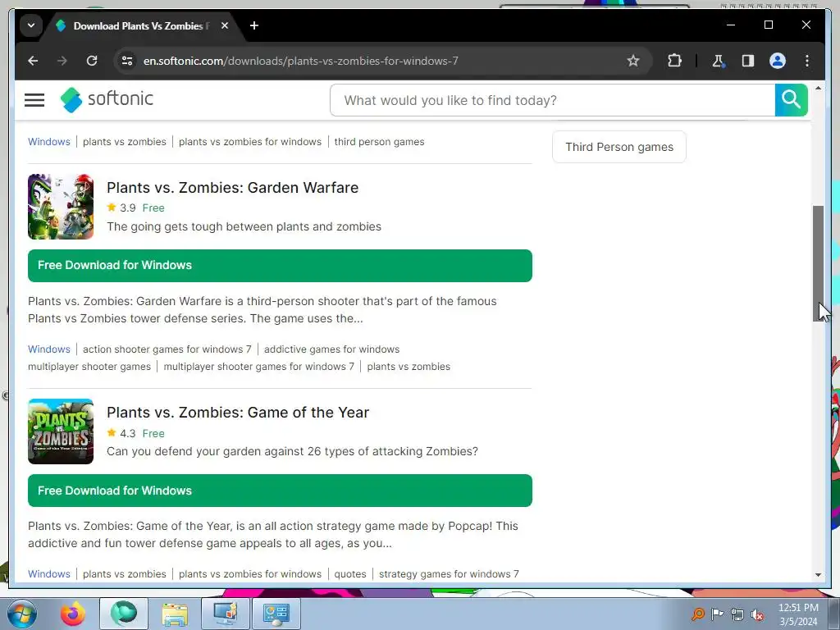Screen dimensions: 840x630
Task: Click the 4.3 star rating for Game of the Year
Action: point(121,433)
